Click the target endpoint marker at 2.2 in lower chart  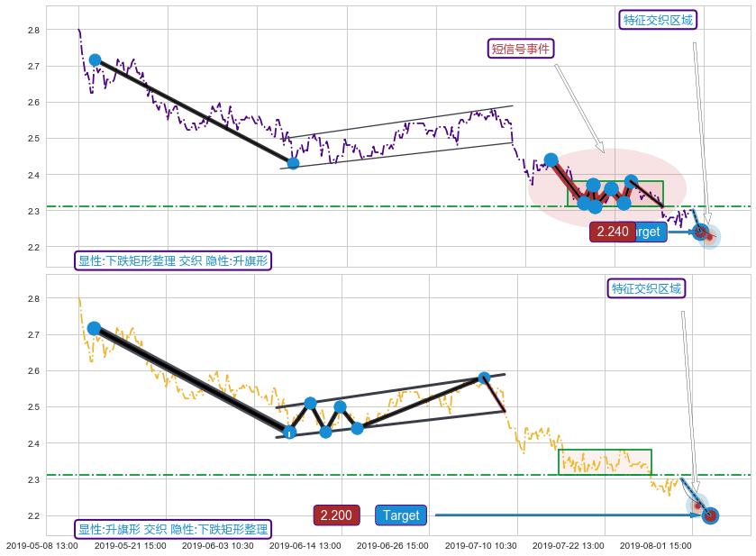[x=710, y=515]
